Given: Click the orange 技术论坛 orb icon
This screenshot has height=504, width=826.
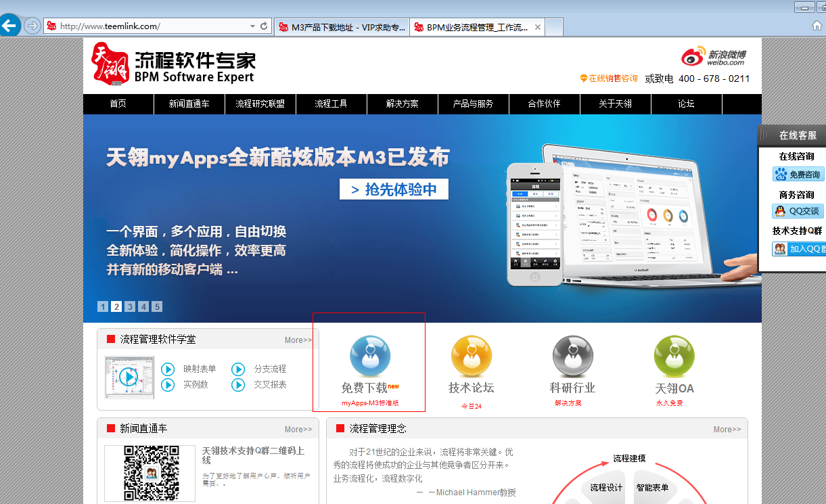Looking at the screenshot, I should point(472,356).
